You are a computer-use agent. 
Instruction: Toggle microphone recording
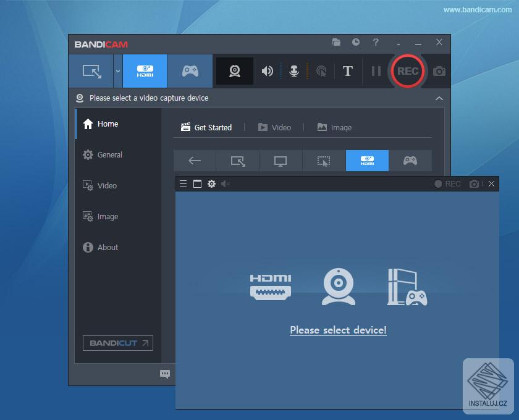293,71
